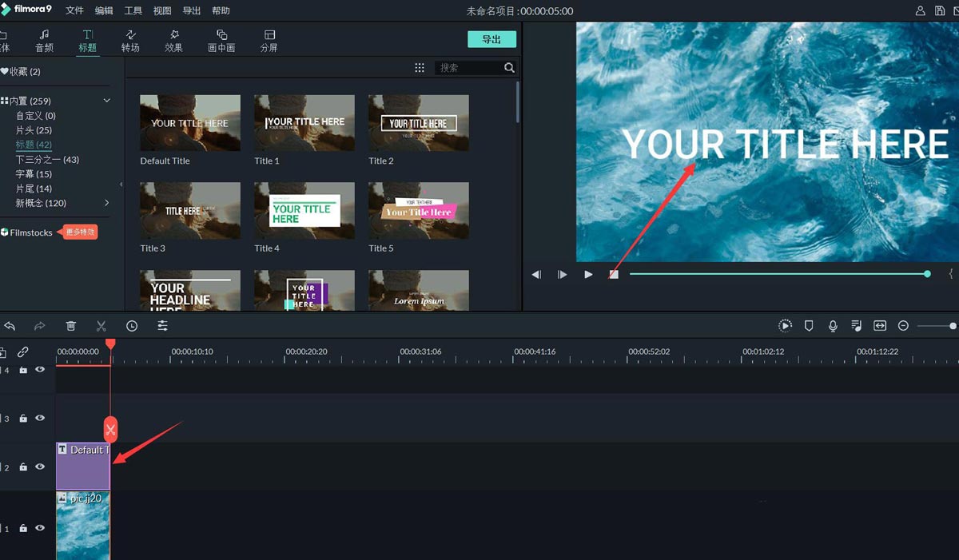The width and height of the screenshot is (959, 560).
Task: Expand the 新概念 (120) category arrow
Action: pyautogui.click(x=107, y=203)
